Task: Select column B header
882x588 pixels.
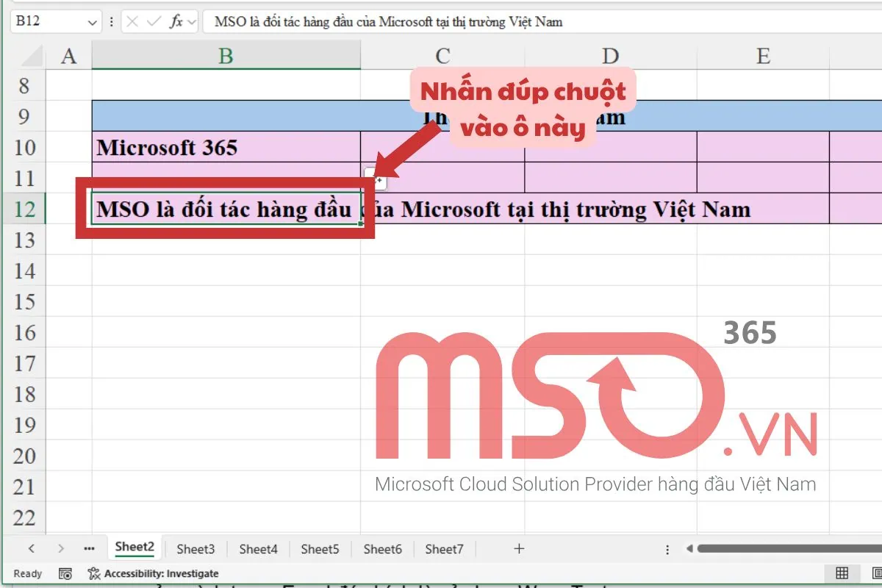Action: pos(226,56)
